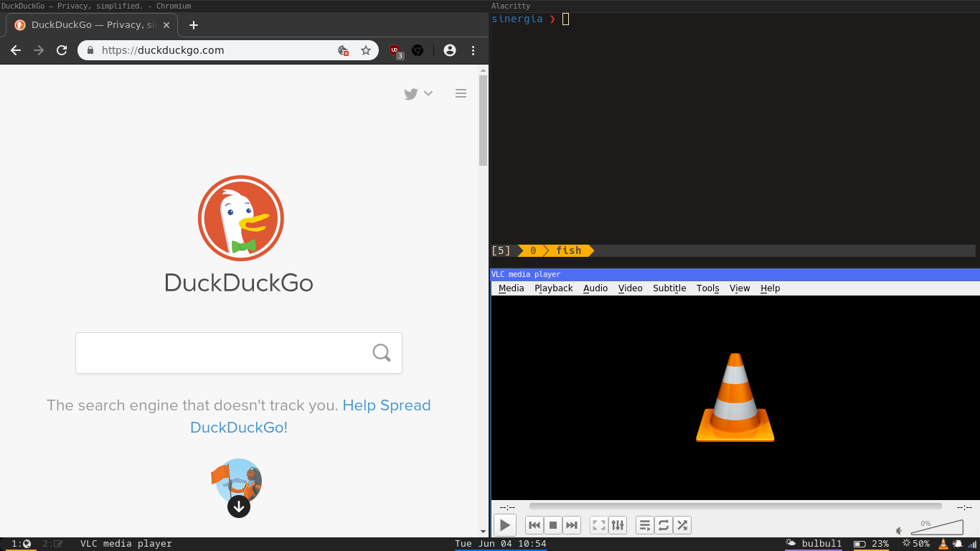Bookmark this page with the star icon
The width and height of the screenshot is (980, 551).
(x=366, y=50)
